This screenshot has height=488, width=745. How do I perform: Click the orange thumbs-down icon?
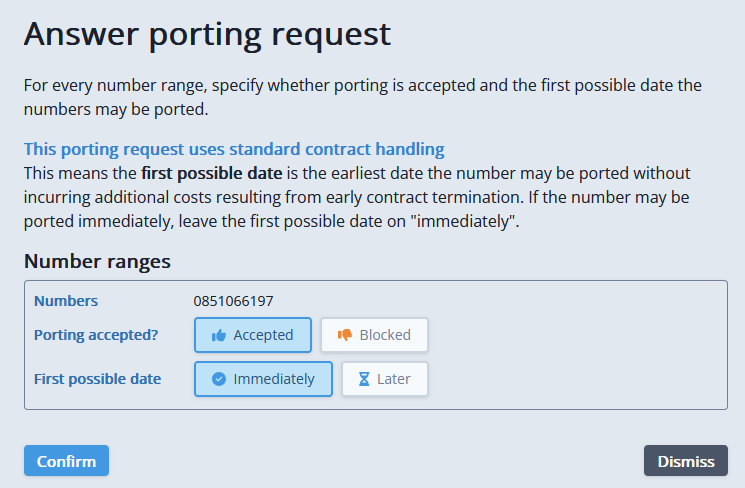(344, 335)
